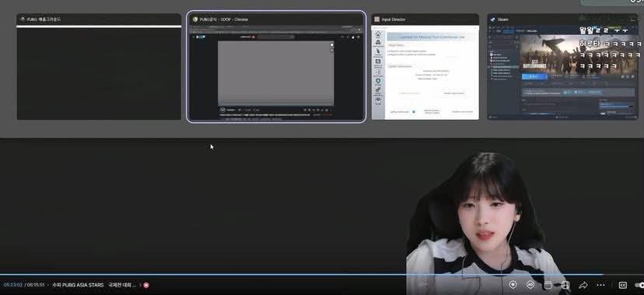Open the multi-view grid icon in player controls
The height and width of the screenshot is (295, 644).
pos(565,285)
